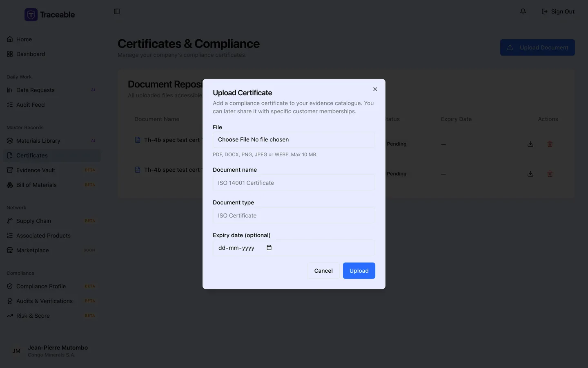This screenshot has height=368, width=588.
Task: Focus the Document type input field
Action: point(294,215)
